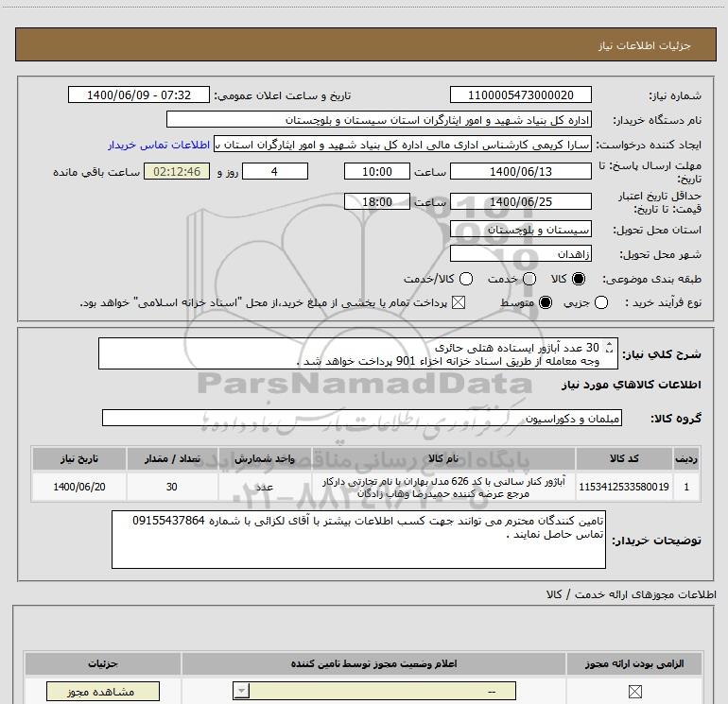
Task: Click the countdown timer 02:12:46
Action: point(177,171)
